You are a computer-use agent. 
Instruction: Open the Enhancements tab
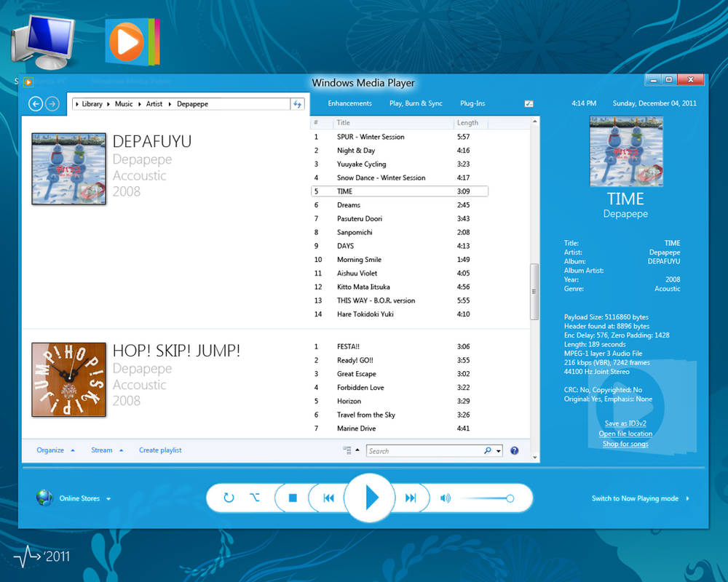[x=349, y=103]
